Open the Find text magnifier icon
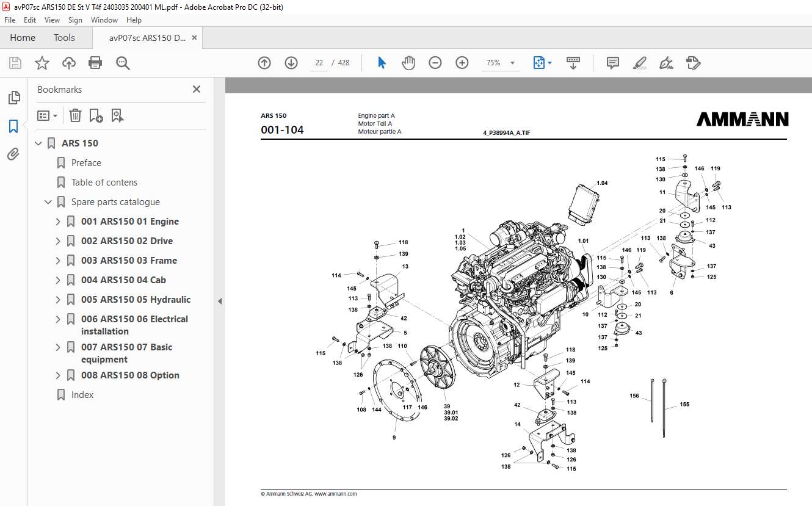812x506 pixels. click(123, 63)
